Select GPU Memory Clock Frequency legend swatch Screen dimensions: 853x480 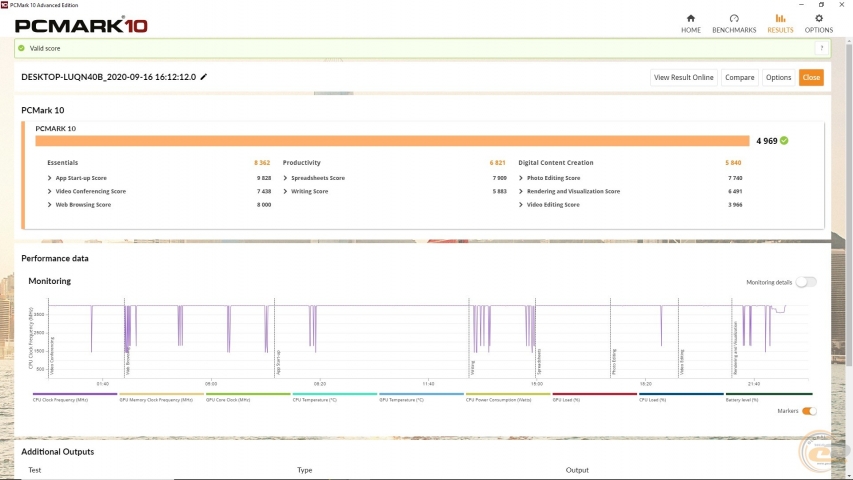[x=162, y=393]
